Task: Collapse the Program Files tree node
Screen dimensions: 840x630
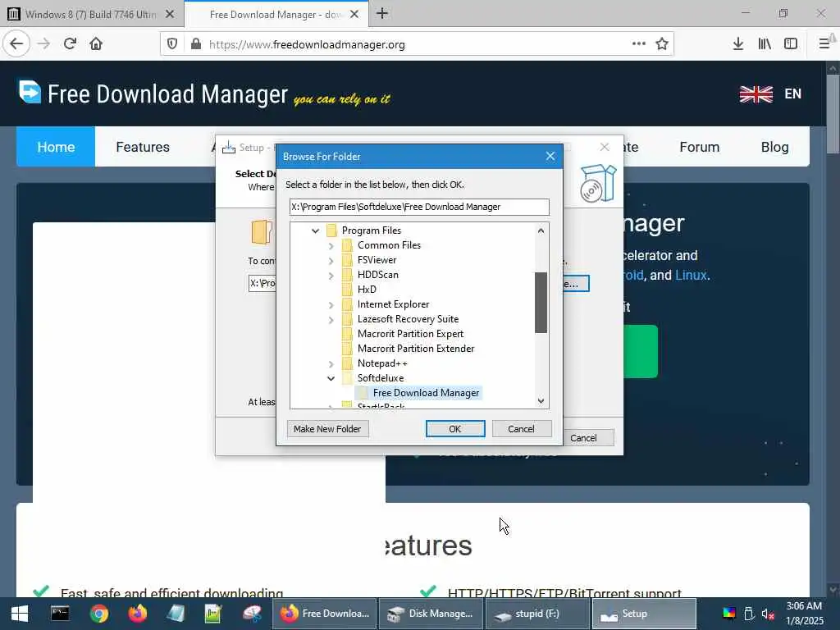Action: pyautogui.click(x=315, y=231)
